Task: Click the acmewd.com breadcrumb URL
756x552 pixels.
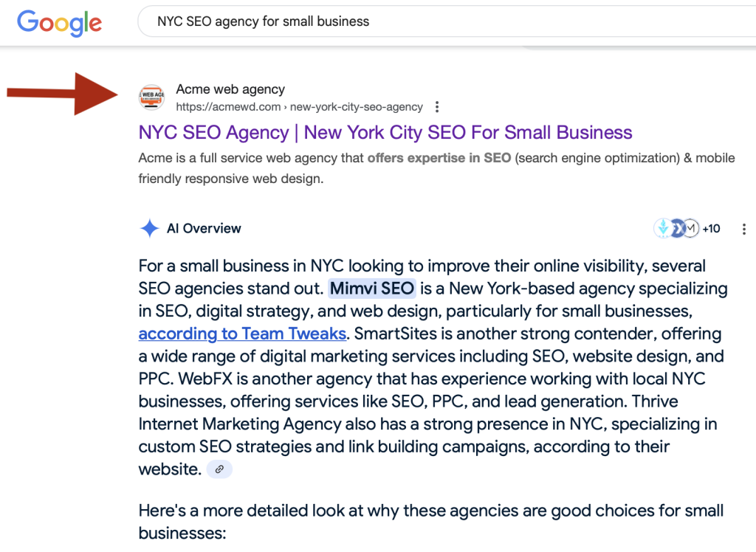Action: click(300, 106)
